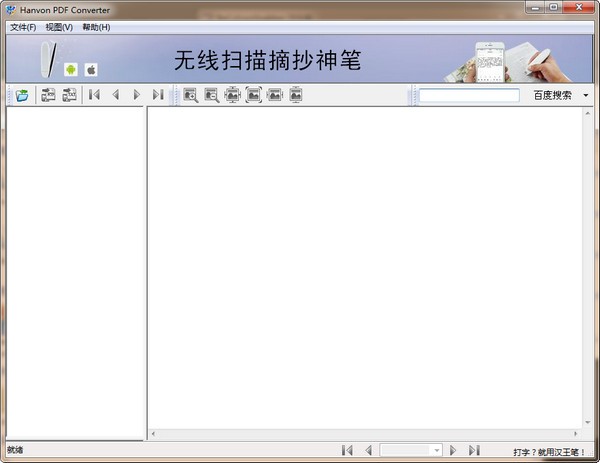Go to next page in top toolbar
The image size is (600, 463).
click(137, 95)
